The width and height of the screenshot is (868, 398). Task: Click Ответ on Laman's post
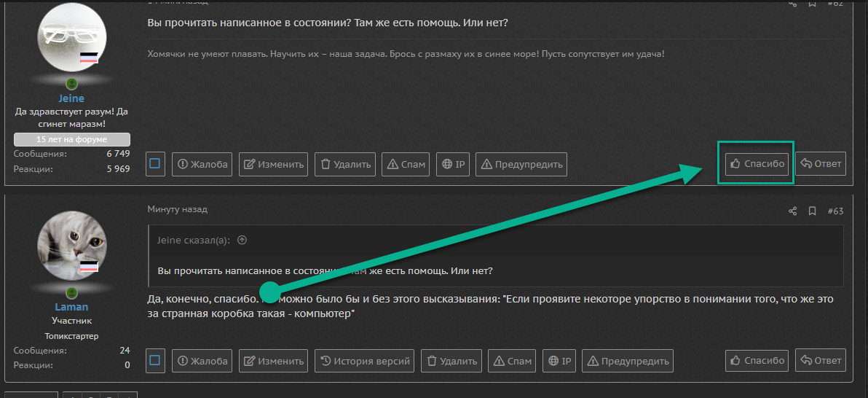pos(821,360)
